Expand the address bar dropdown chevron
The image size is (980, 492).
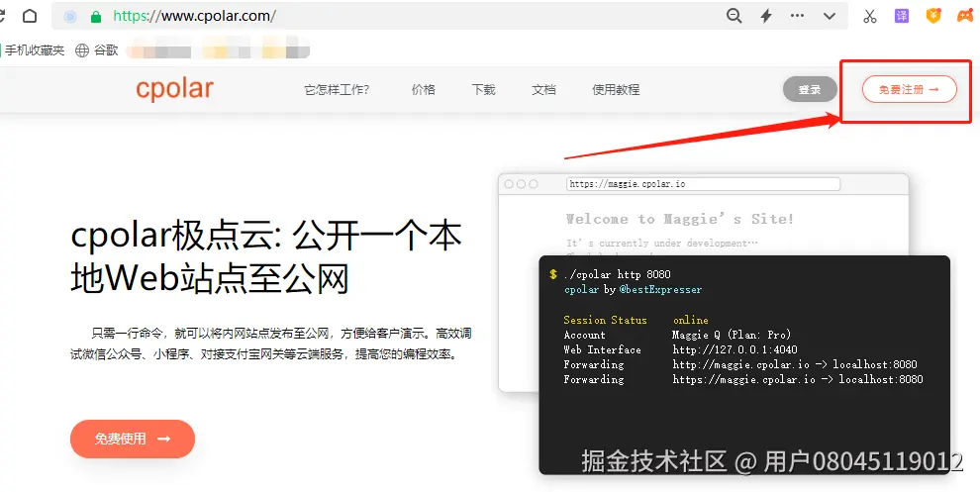830,16
